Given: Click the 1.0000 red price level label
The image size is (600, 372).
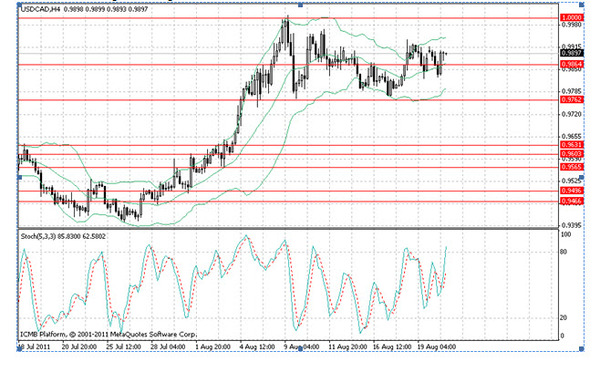Looking at the screenshot, I should [x=572, y=18].
